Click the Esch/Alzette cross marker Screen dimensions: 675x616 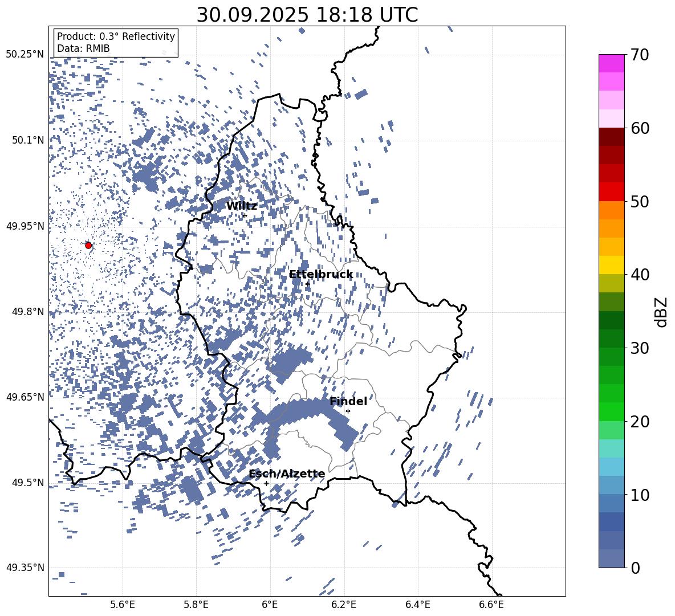point(266,483)
